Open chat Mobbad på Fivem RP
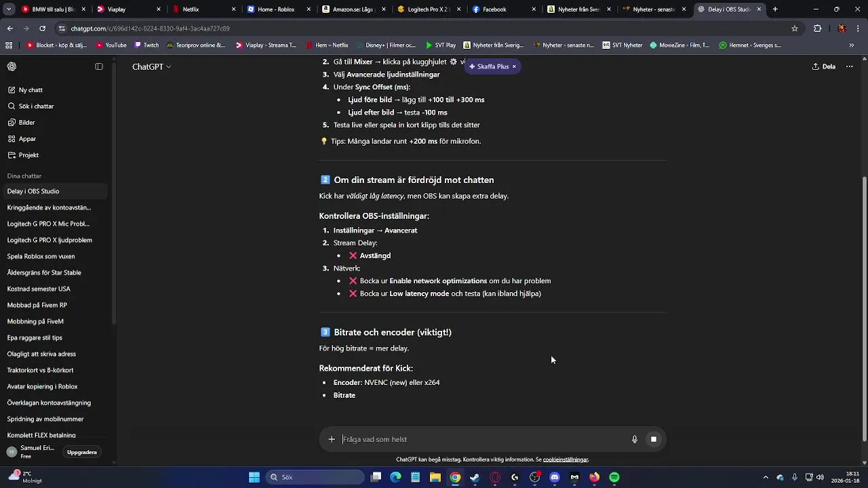 coord(54,305)
